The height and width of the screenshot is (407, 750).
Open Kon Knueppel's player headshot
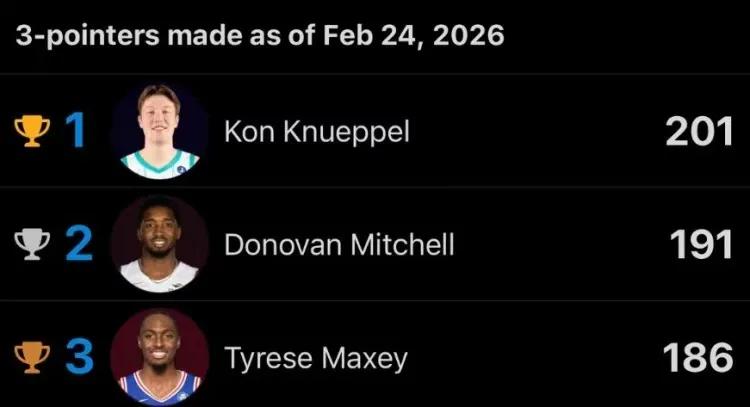pyautogui.click(x=159, y=131)
